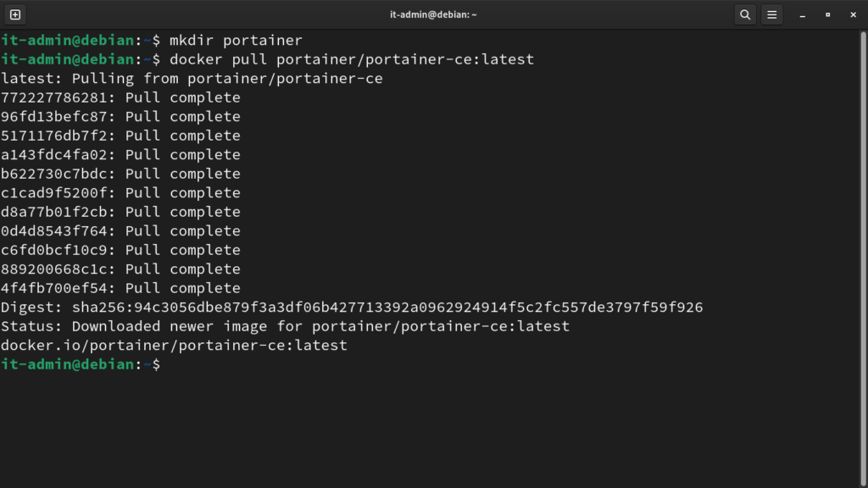The height and width of the screenshot is (488, 868).
Task: Click the sha256 Digest line
Action: pos(352,308)
